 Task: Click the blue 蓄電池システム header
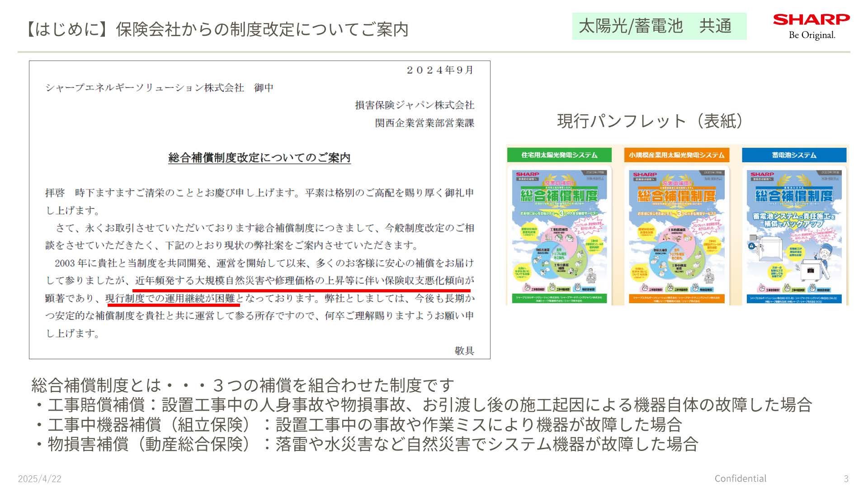click(x=794, y=155)
